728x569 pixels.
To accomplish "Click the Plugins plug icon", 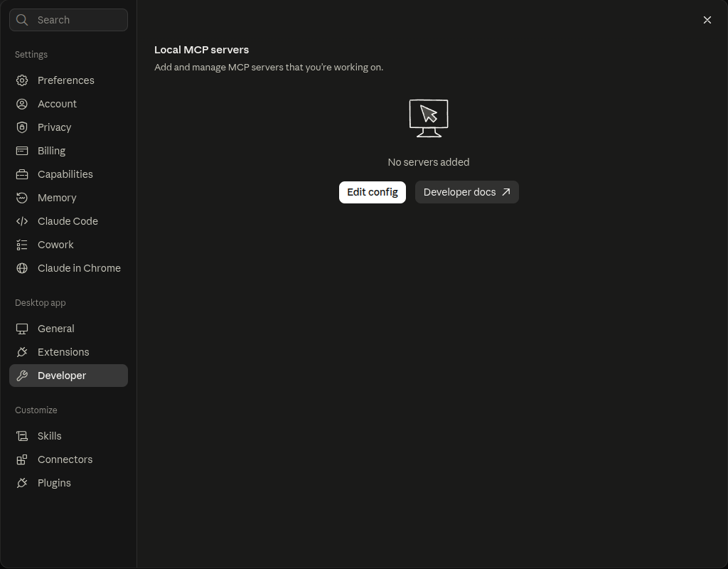I will [x=22, y=483].
